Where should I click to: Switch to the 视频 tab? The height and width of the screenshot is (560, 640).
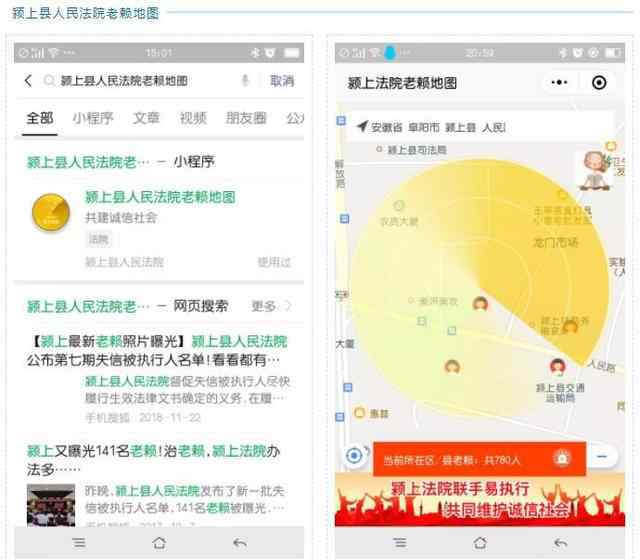point(193,118)
